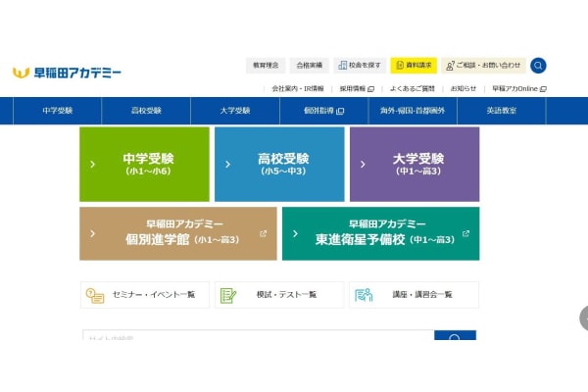Open 講座・講習会一覧 card
588x392 pixels.
pyautogui.click(x=414, y=295)
